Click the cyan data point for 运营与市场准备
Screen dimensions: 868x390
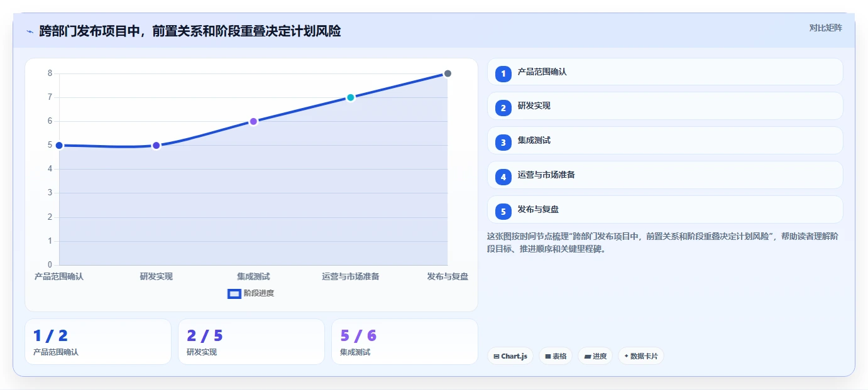pos(351,97)
